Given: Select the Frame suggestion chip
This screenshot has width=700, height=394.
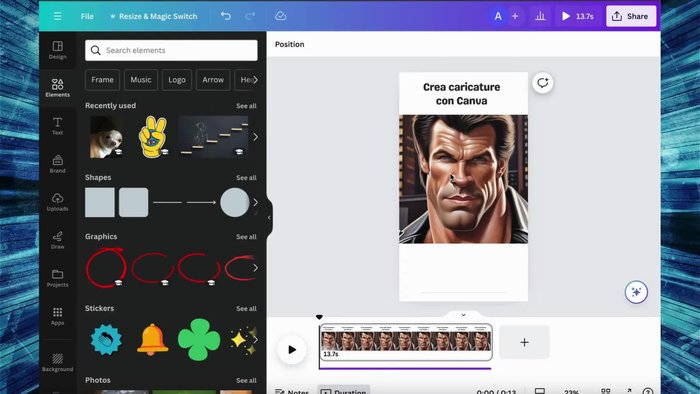Looking at the screenshot, I should [x=102, y=80].
